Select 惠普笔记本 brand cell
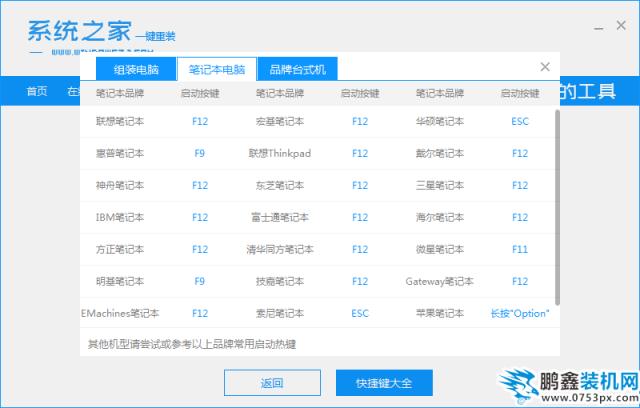 pos(120,153)
